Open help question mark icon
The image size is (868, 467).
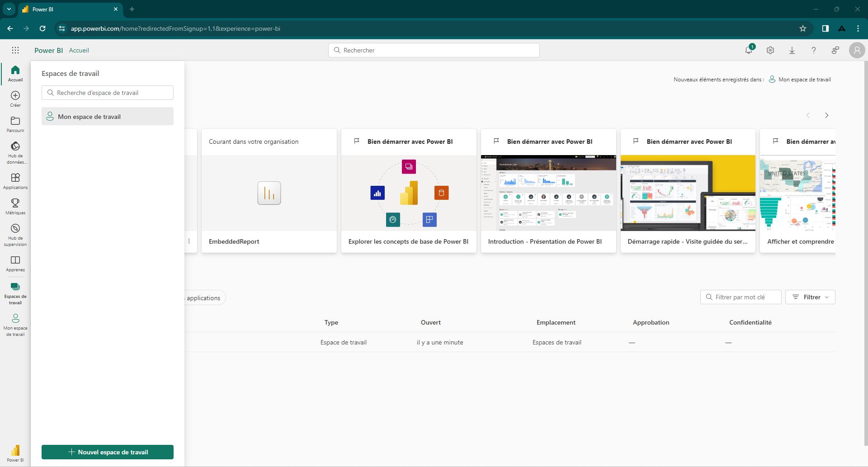pyautogui.click(x=814, y=50)
